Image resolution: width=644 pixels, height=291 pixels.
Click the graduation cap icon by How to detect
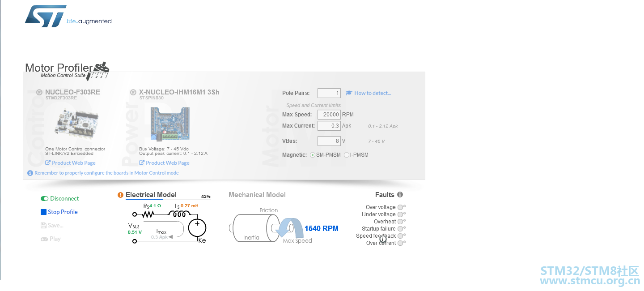click(349, 93)
